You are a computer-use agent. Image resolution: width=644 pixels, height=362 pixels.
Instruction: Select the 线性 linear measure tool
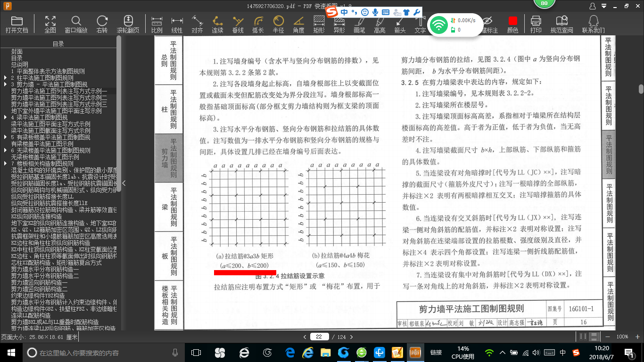(x=177, y=24)
